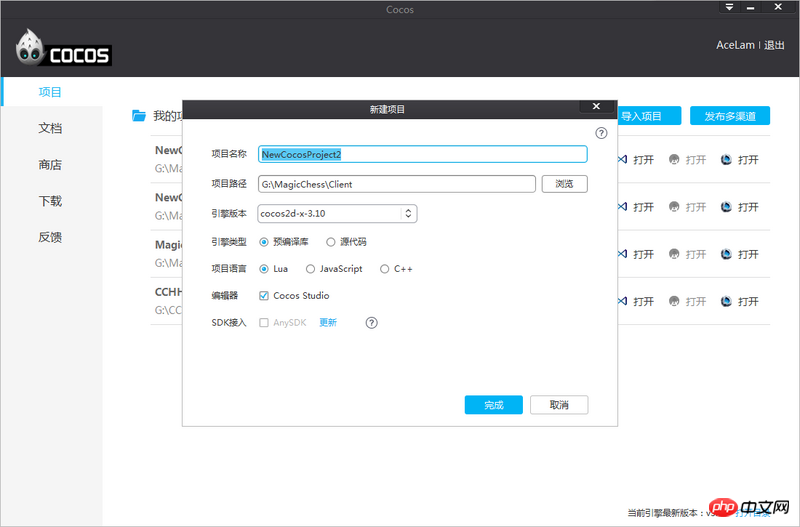Image resolution: width=800 pixels, height=527 pixels.
Task: Click the 导入项目 button
Action: click(649, 116)
